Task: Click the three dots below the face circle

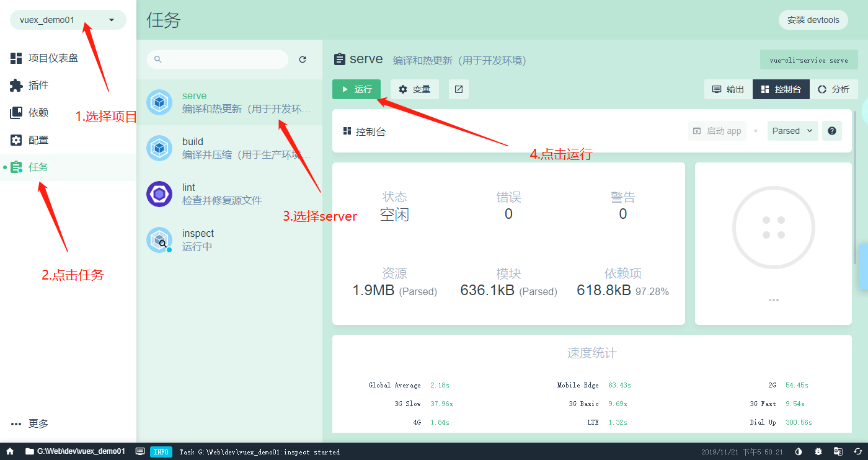Action: coord(774,300)
